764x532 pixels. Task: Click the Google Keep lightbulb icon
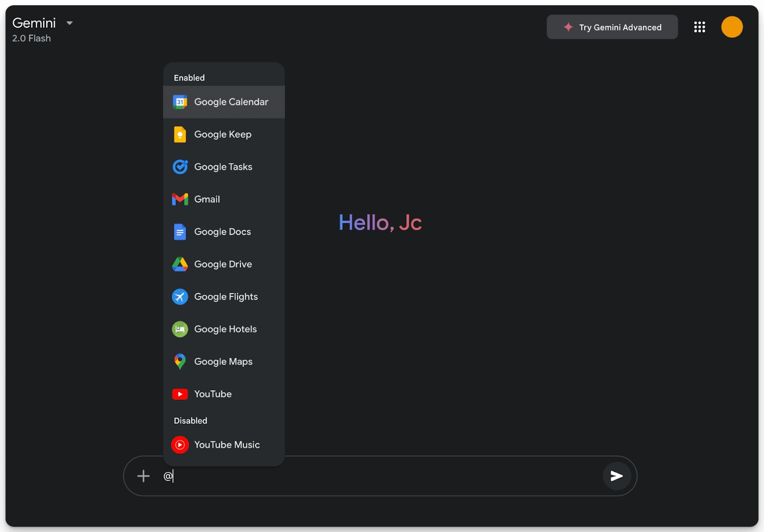point(180,135)
